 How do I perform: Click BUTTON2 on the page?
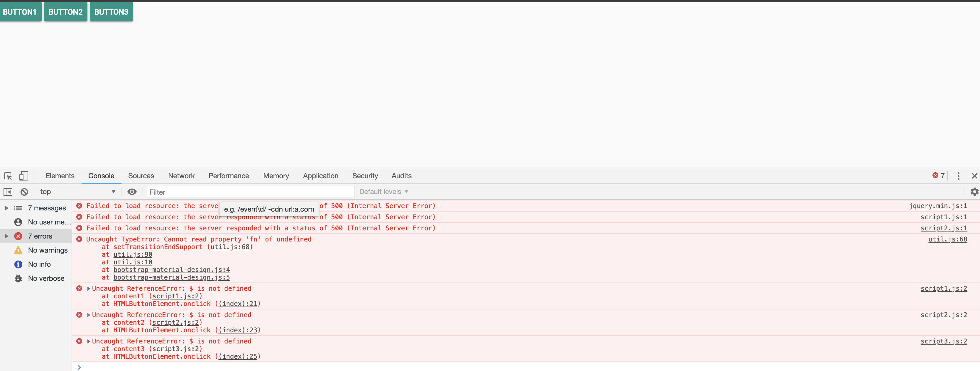[65, 12]
